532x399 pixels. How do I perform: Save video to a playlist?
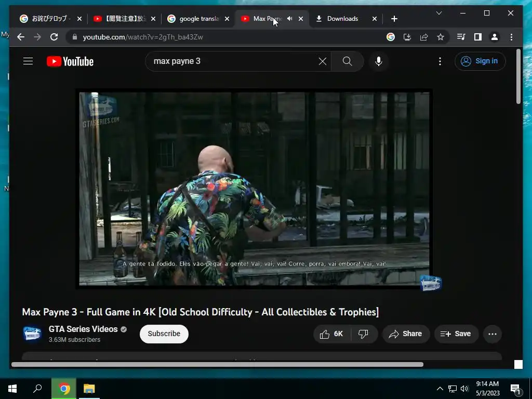pos(456,334)
